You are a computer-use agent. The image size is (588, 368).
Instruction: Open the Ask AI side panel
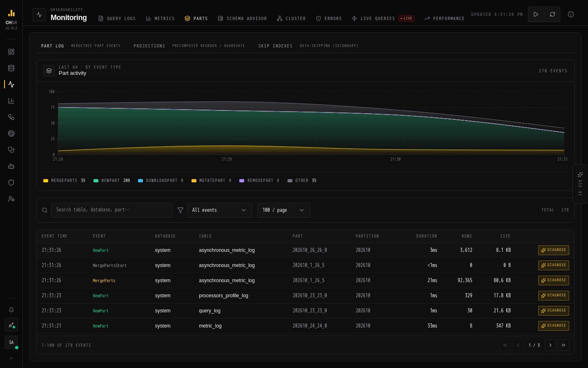[580, 184]
